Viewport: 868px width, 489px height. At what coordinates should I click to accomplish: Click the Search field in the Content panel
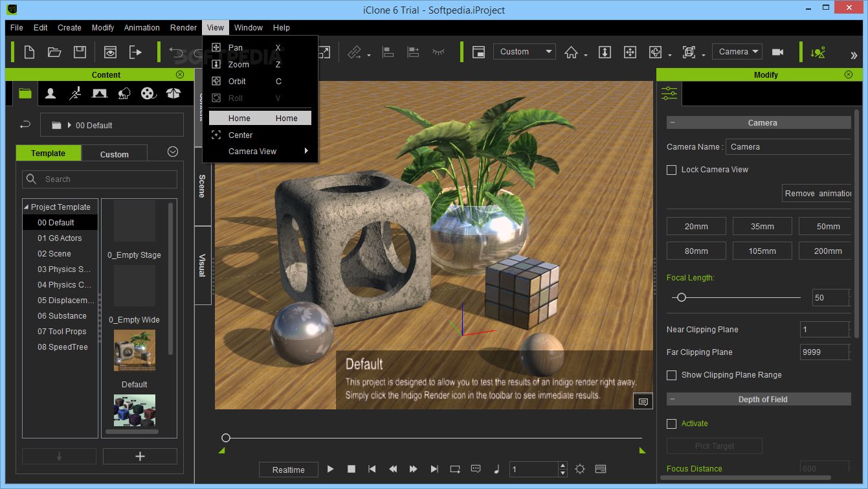(x=100, y=179)
